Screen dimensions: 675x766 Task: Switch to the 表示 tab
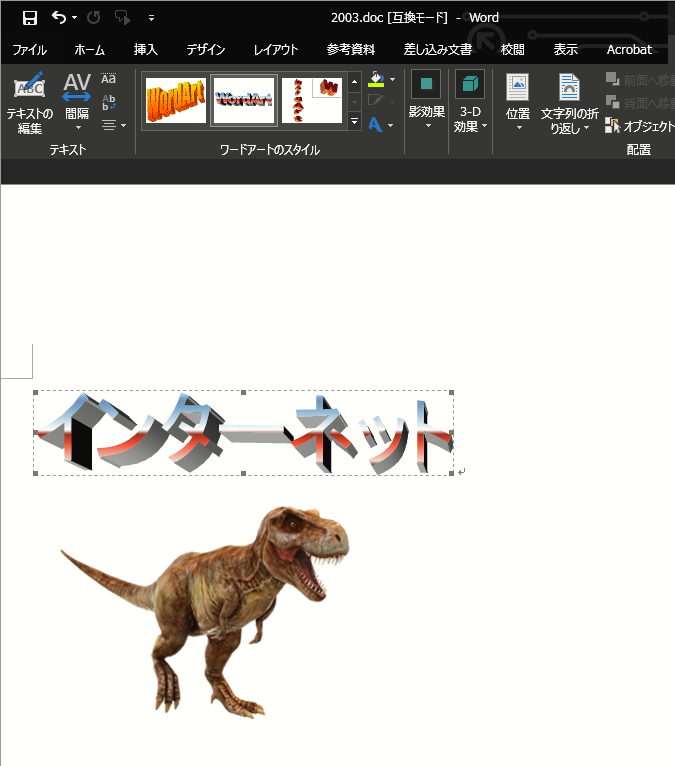[x=566, y=49]
